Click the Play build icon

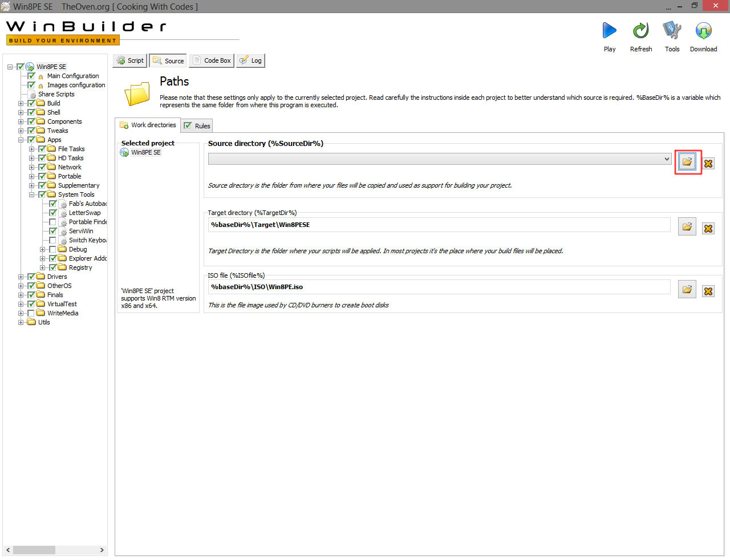pos(610,30)
